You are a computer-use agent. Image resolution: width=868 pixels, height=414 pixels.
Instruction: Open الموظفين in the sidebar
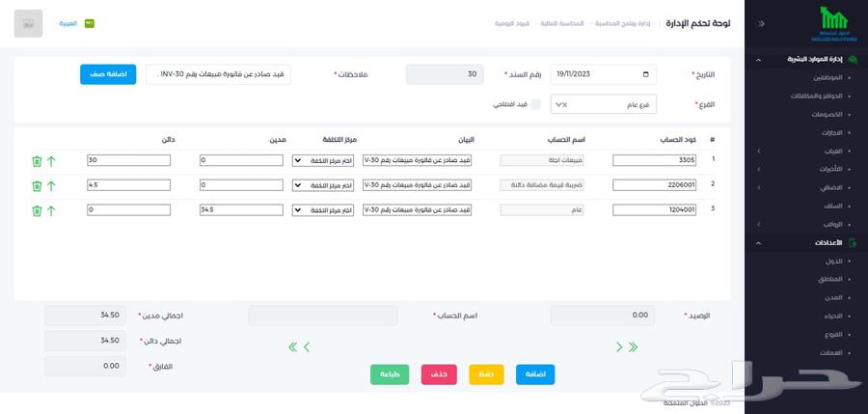pos(827,77)
